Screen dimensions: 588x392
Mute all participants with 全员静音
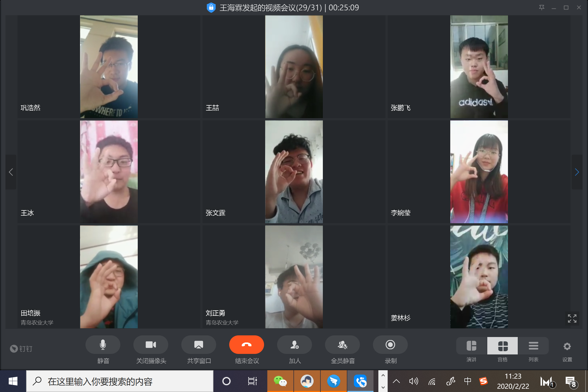[342, 345]
